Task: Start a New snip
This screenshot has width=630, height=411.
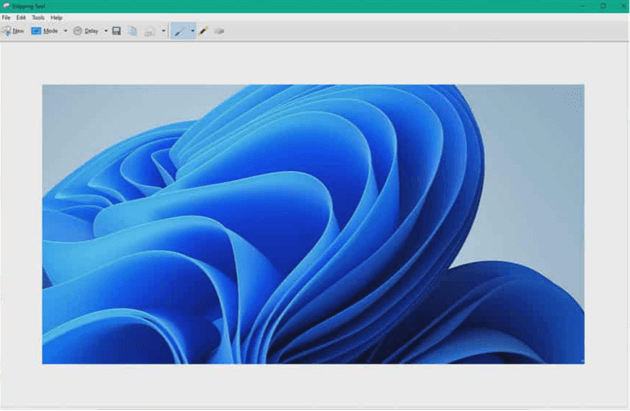Action: [x=13, y=31]
